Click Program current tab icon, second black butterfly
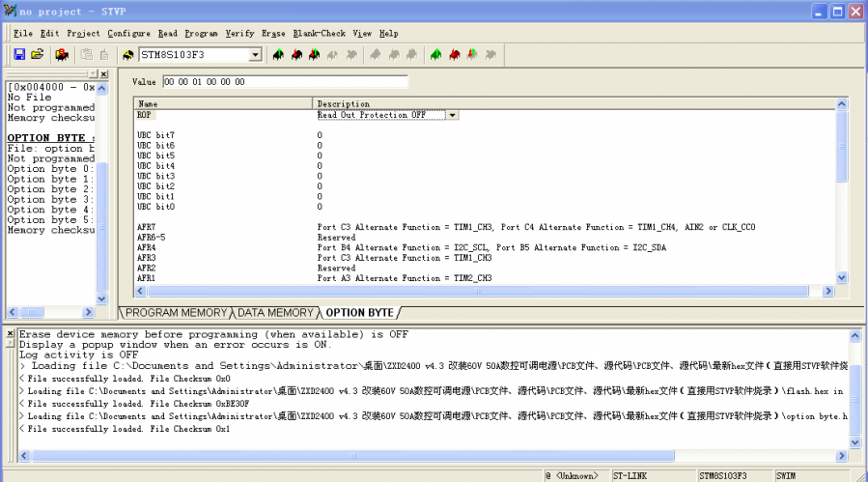Viewport: 868px width, 482px height. [296, 55]
